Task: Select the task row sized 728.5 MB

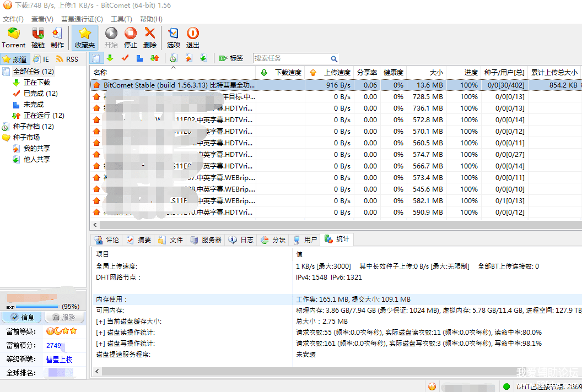Action: (x=336, y=97)
